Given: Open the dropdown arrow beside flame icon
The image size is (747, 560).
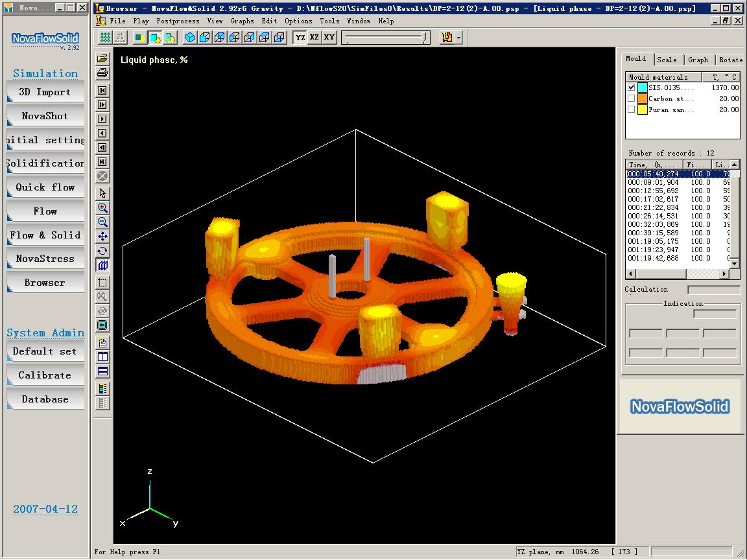Looking at the screenshot, I should point(458,37).
